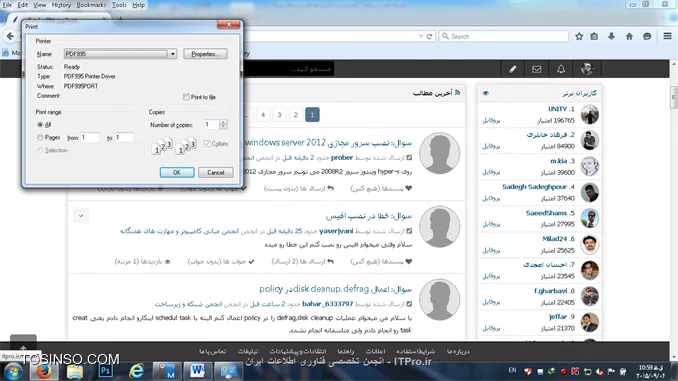Open user yaserjvani profile link
This screenshot has width=678, height=381.
[x=336, y=231]
